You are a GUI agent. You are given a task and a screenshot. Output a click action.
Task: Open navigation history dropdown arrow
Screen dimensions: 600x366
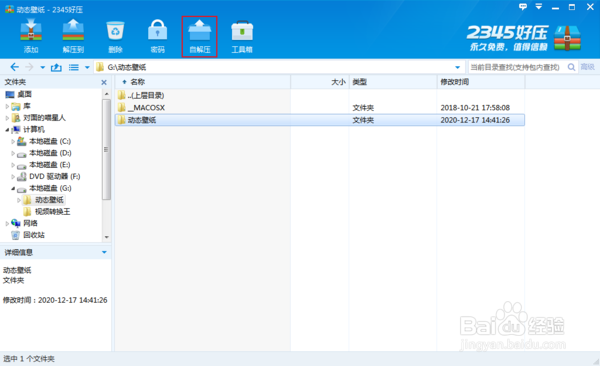pyautogui.click(x=42, y=68)
